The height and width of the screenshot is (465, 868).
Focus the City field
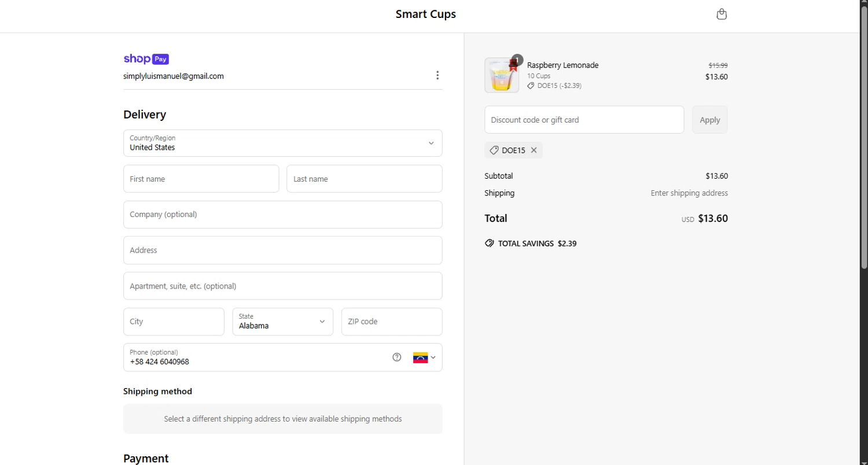[174, 322]
